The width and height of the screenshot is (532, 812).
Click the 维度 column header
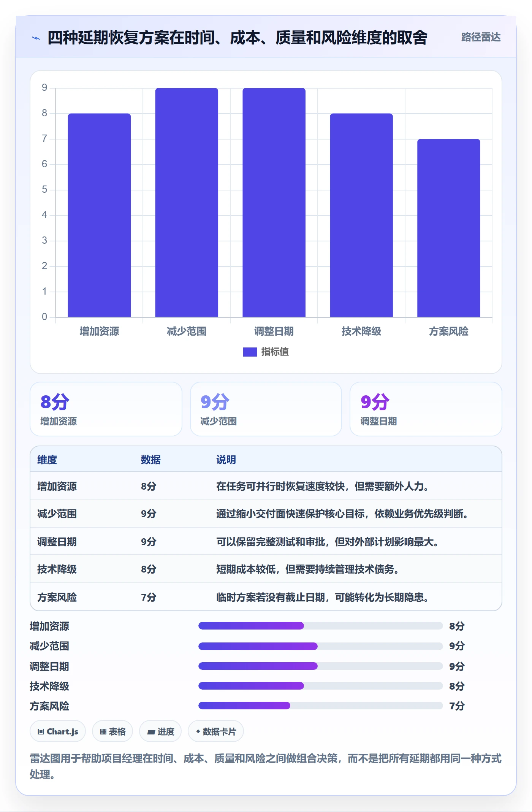point(47,460)
